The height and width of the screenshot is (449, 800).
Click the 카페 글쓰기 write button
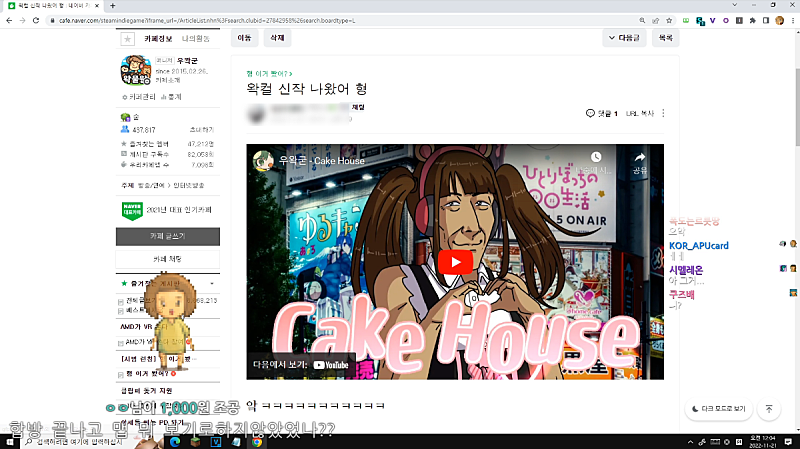[168, 236]
